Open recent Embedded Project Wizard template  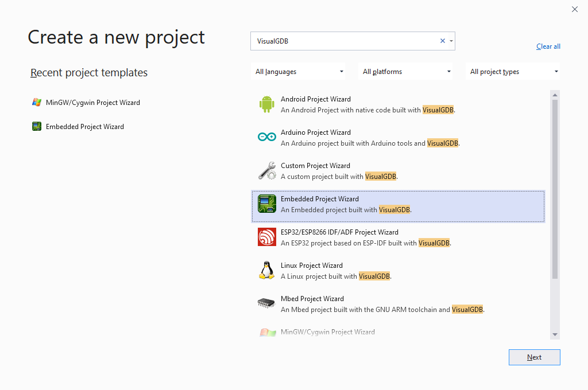(78, 127)
